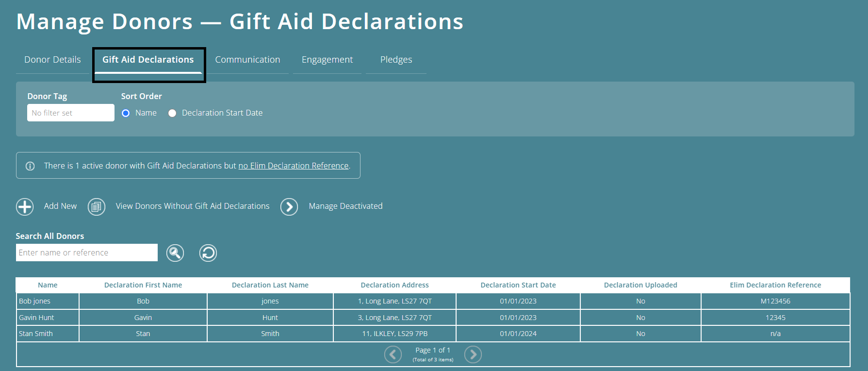868x371 pixels.
Task: Open the Gift Aid Declarations tab
Action: (x=148, y=60)
